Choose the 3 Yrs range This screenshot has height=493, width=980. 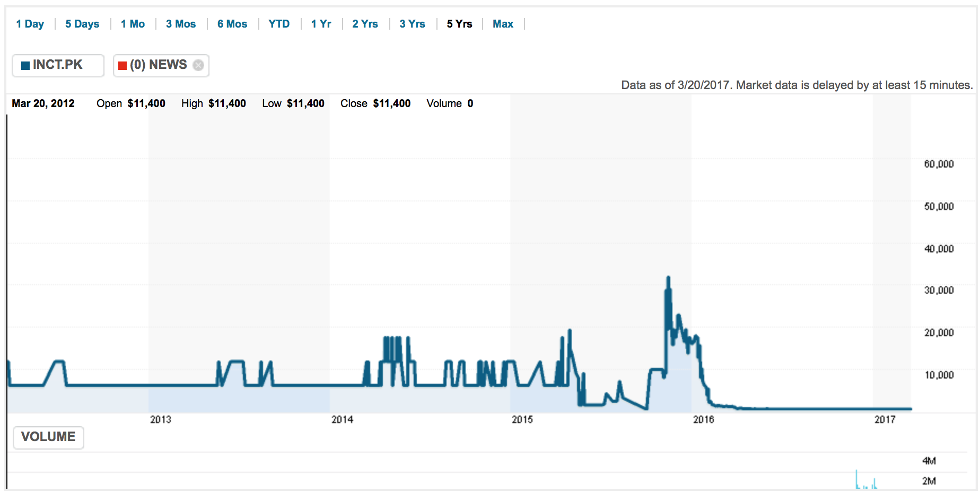(412, 24)
